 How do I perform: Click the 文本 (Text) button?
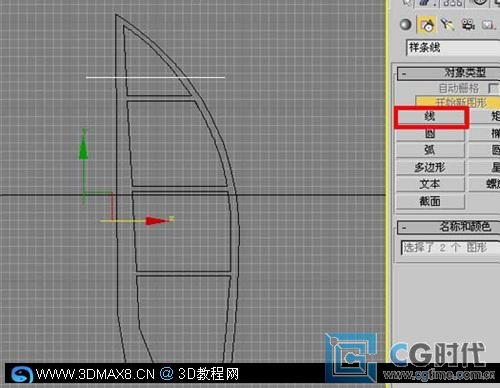tap(430, 184)
